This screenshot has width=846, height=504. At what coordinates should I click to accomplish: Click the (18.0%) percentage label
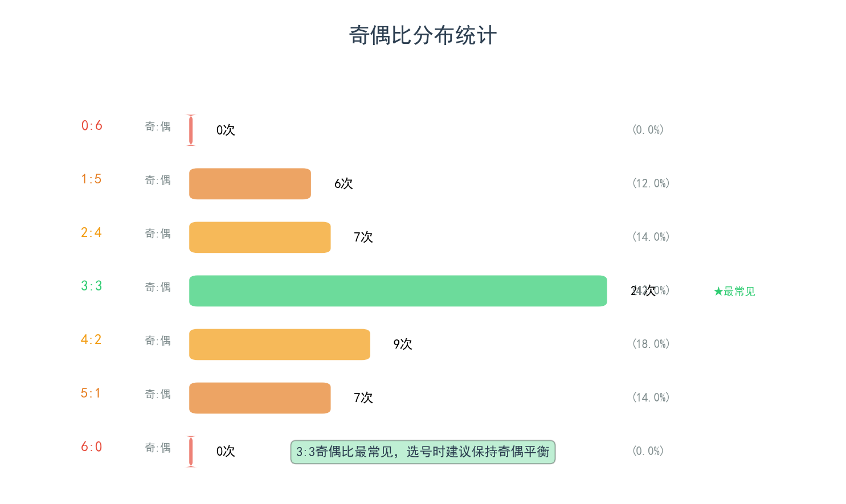(x=651, y=344)
